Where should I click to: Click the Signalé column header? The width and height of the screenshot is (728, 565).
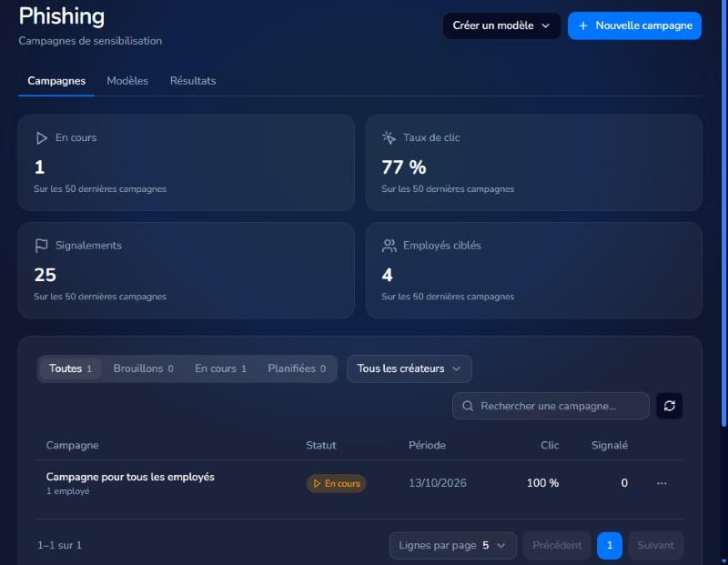609,446
